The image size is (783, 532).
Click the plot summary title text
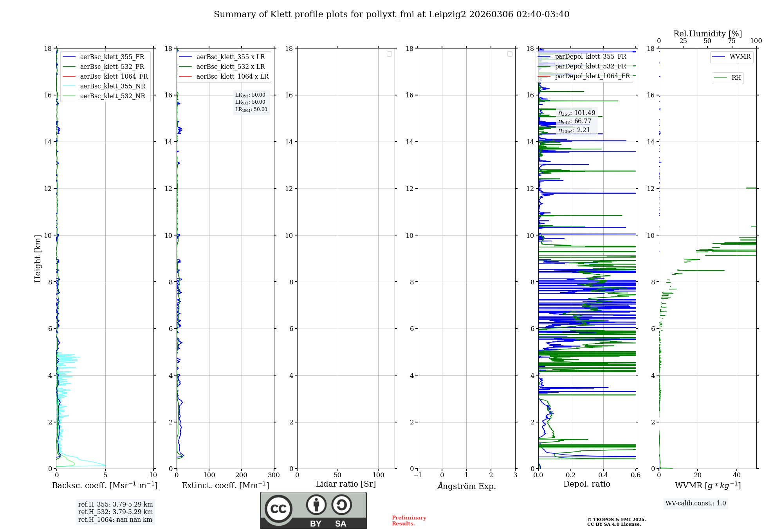tap(391, 14)
